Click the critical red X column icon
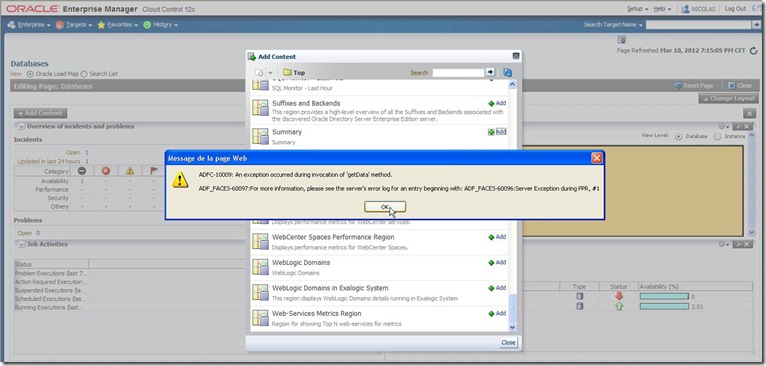This screenshot has width=766, height=366. pyautogui.click(x=106, y=171)
